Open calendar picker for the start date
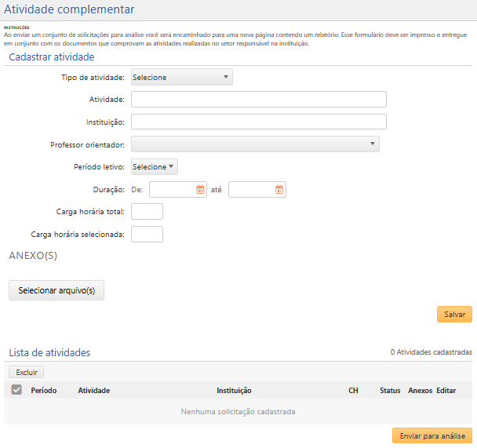 (x=200, y=190)
